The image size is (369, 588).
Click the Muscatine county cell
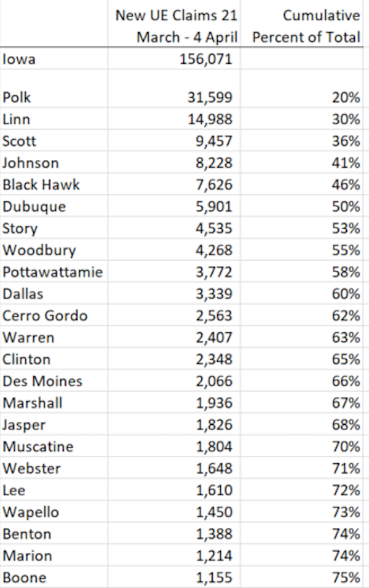[54, 447]
